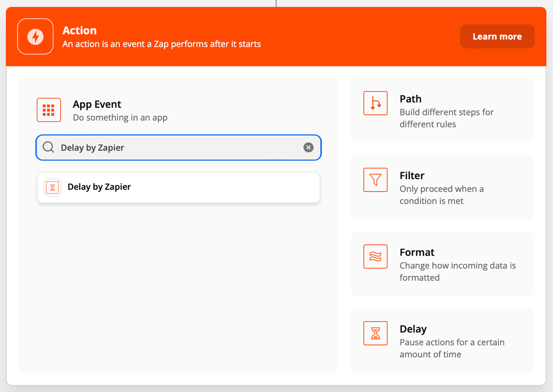The width and height of the screenshot is (553, 392).
Task: Click 'Pause actions for a certain amount' text
Action: pyautogui.click(x=452, y=348)
